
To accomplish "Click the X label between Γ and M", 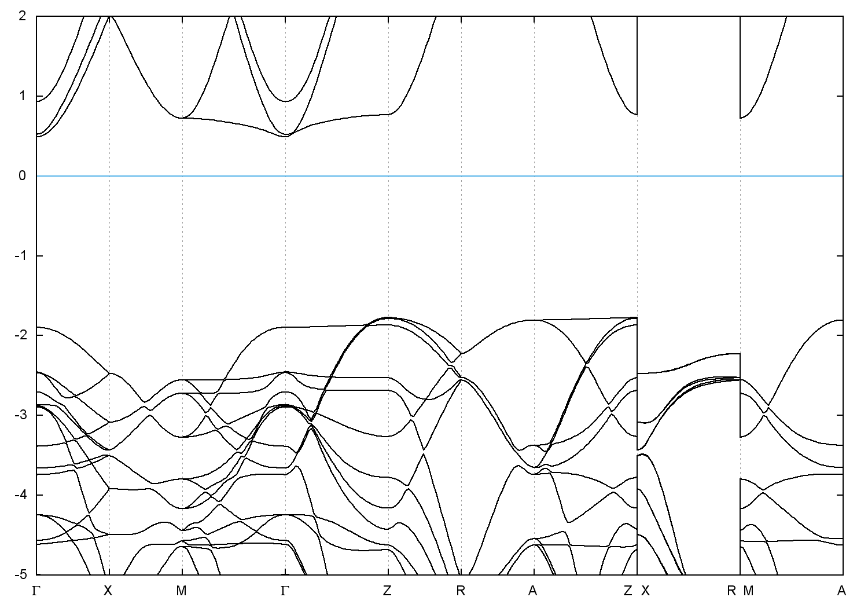I will [108, 591].
